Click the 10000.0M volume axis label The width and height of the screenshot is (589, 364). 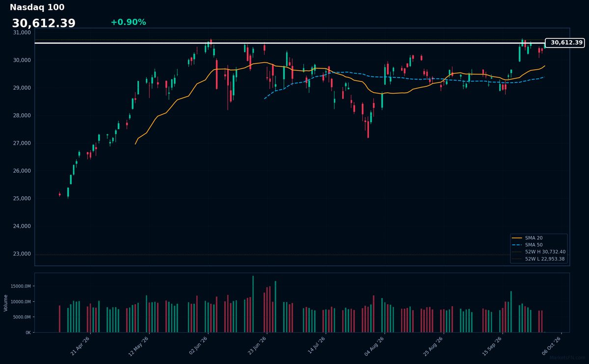click(x=21, y=302)
